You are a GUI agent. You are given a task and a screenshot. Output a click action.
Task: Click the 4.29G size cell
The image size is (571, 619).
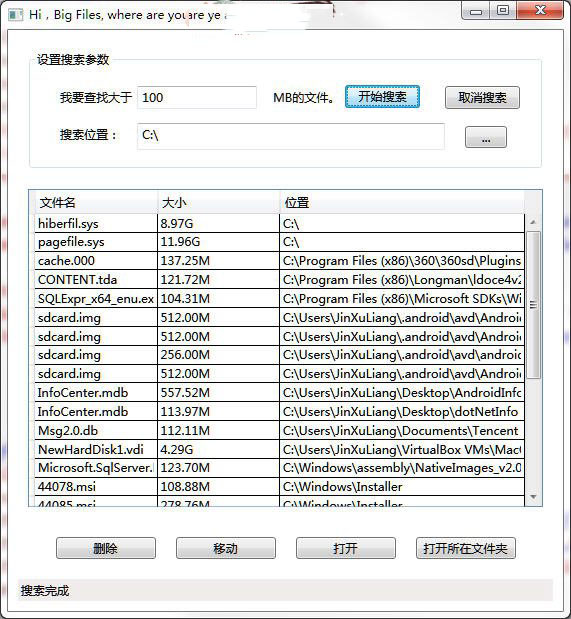[218, 449]
